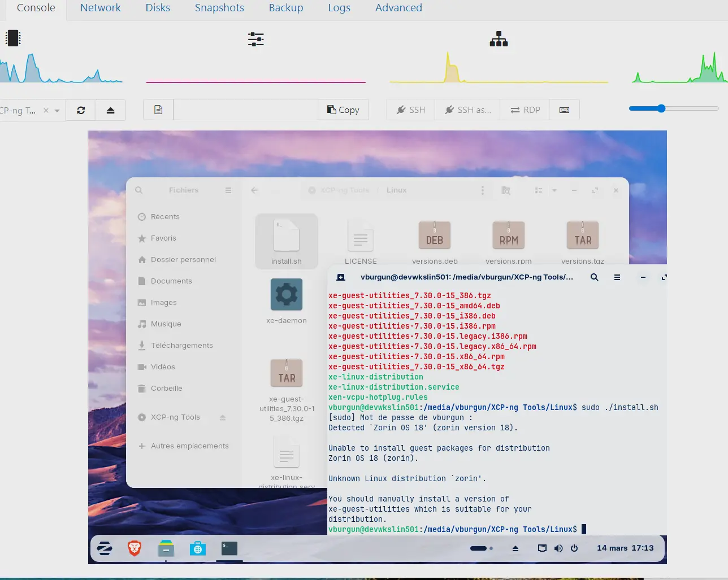Eject the mounted ISO disc
This screenshot has width=728, height=580.
[x=111, y=110]
